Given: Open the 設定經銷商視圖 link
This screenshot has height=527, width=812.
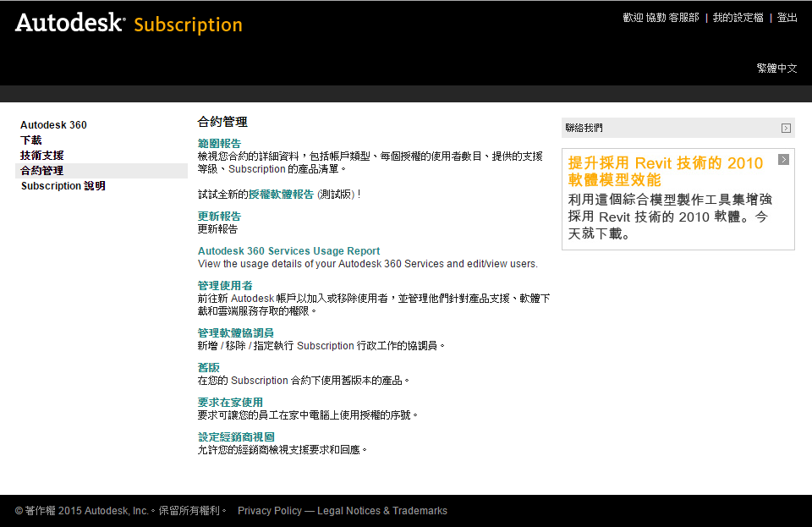Looking at the screenshot, I should click(x=236, y=437).
